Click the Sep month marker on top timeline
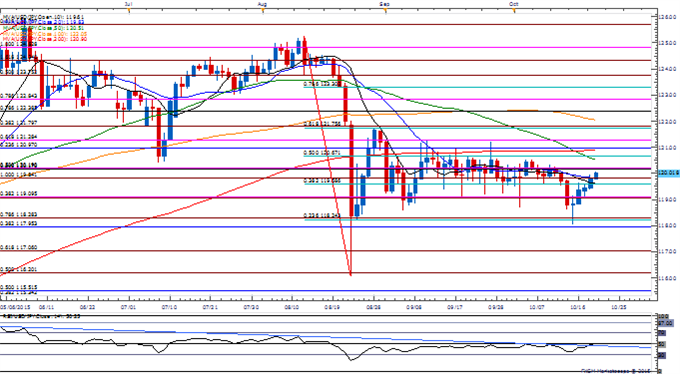 point(385,4)
